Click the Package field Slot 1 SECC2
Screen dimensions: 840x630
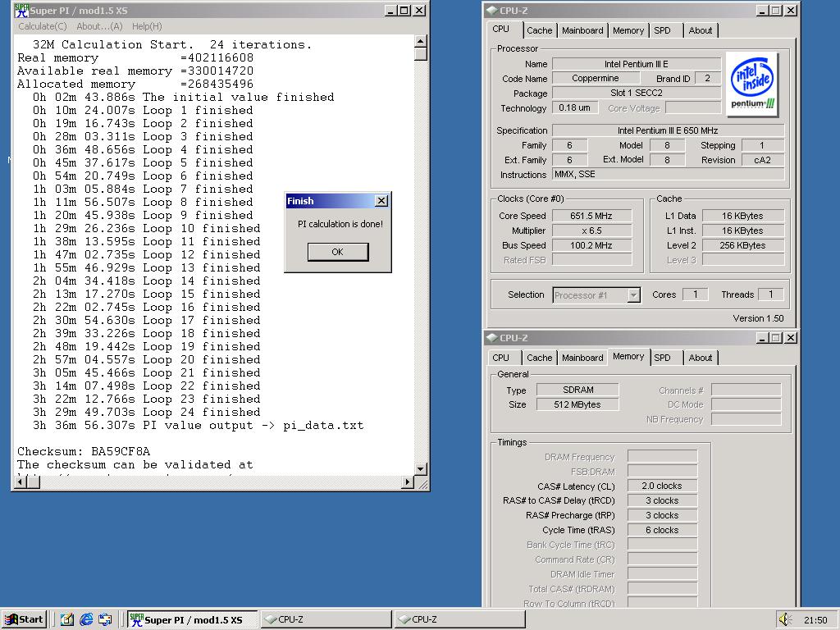(636, 93)
